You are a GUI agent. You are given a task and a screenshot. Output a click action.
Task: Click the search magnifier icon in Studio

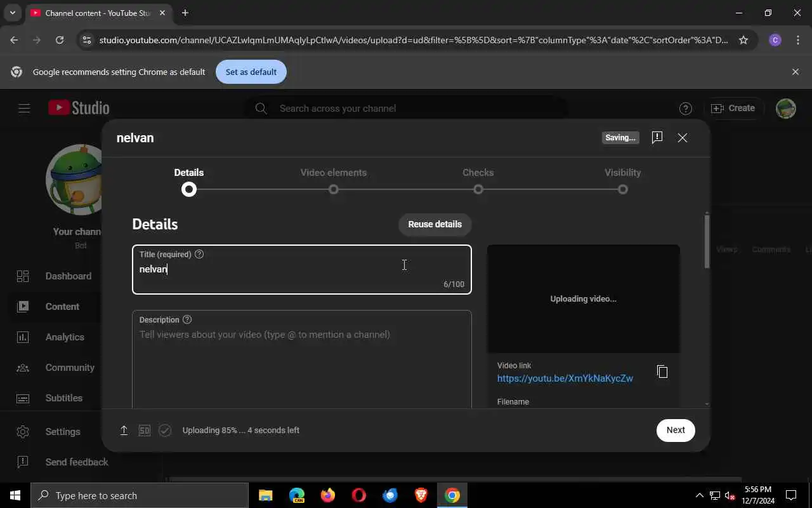(x=261, y=109)
